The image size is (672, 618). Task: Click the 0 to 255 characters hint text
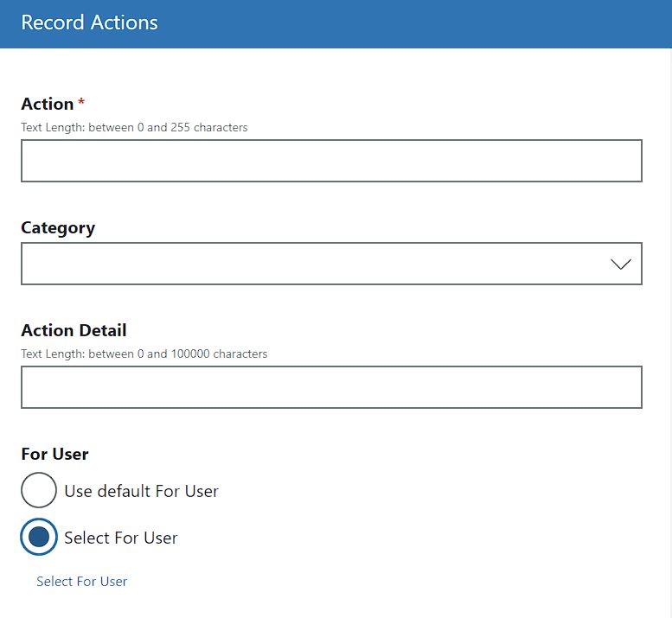[x=134, y=127]
